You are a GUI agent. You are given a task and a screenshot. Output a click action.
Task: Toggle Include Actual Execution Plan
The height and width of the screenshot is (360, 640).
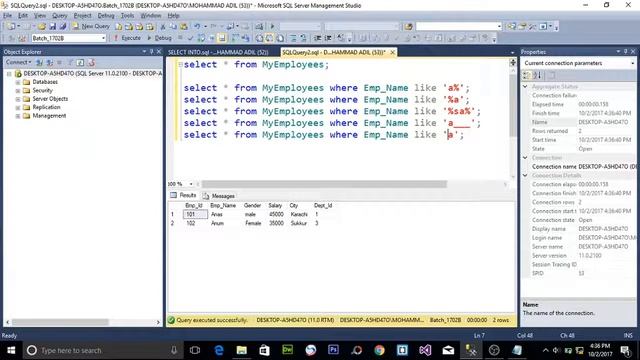[x=235, y=38]
